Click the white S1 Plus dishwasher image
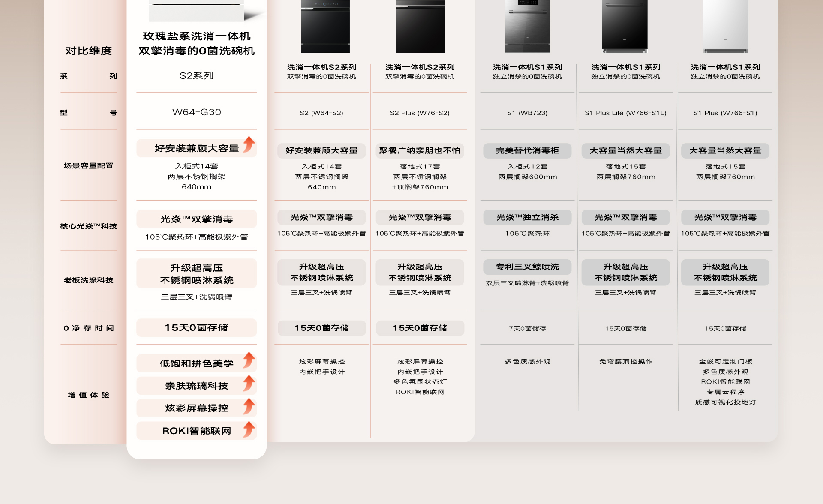The width and height of the screenshot is (823, 504). point(725,27)
